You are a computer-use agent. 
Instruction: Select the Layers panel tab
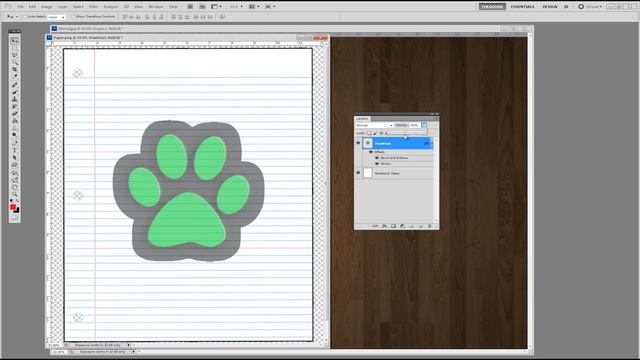tap(362, 119)
